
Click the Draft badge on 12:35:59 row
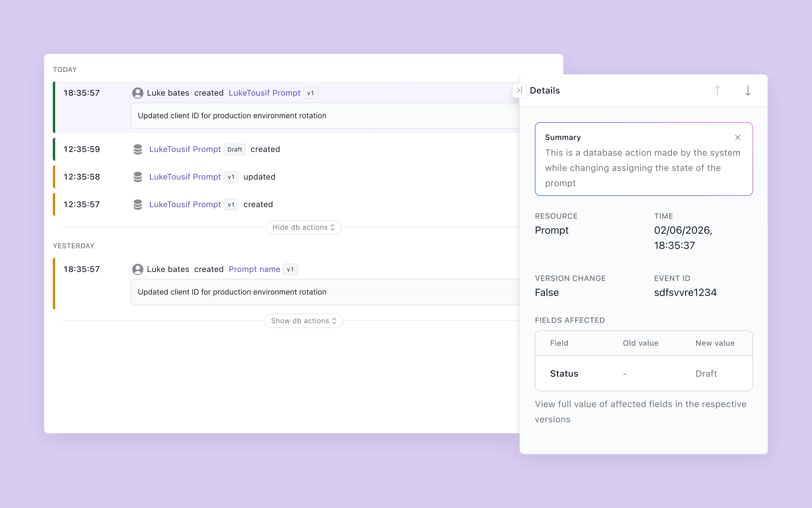pos(234,150)
